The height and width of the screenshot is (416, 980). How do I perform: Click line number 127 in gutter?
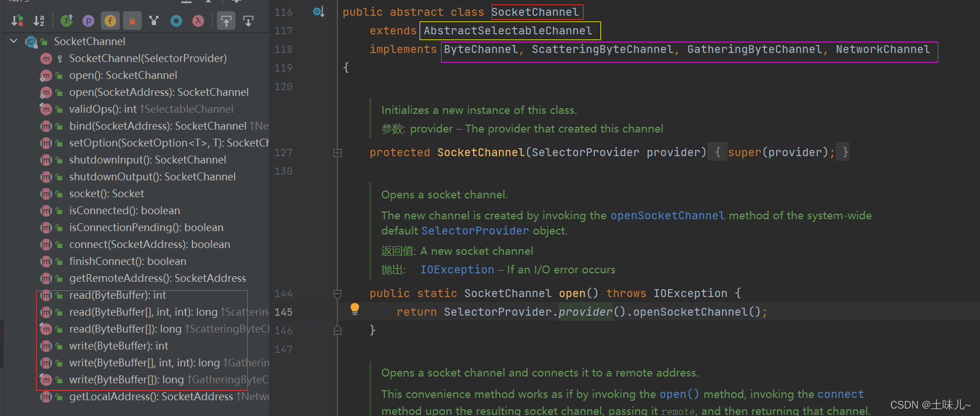tap(283, 152)
